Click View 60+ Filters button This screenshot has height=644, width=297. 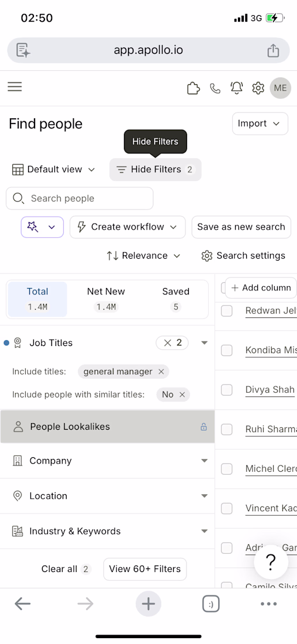[145, 569]
